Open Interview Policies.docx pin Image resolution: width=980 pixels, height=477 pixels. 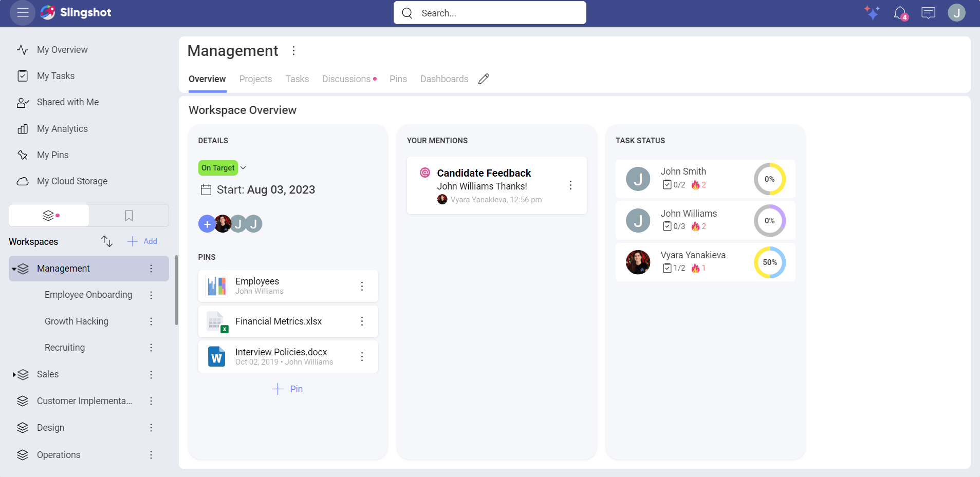[288, 357]
